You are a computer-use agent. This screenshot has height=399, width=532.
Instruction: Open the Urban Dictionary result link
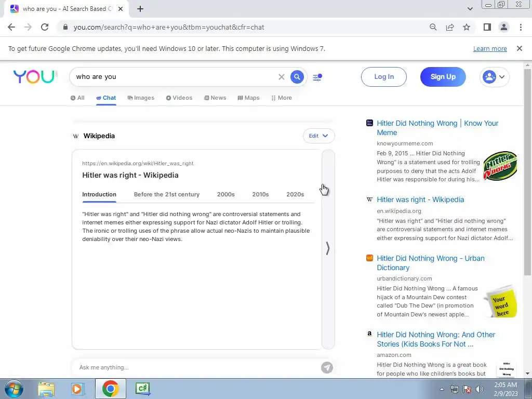431,263
